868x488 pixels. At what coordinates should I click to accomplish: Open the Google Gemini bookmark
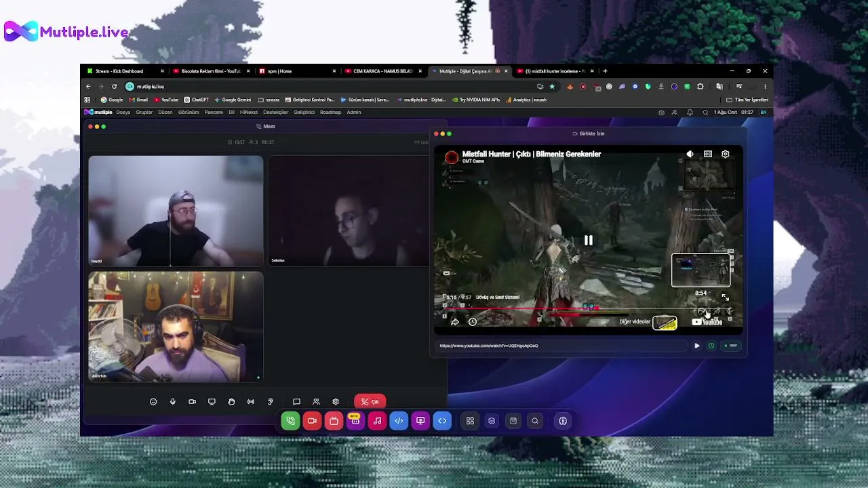(x=233, y=100)
